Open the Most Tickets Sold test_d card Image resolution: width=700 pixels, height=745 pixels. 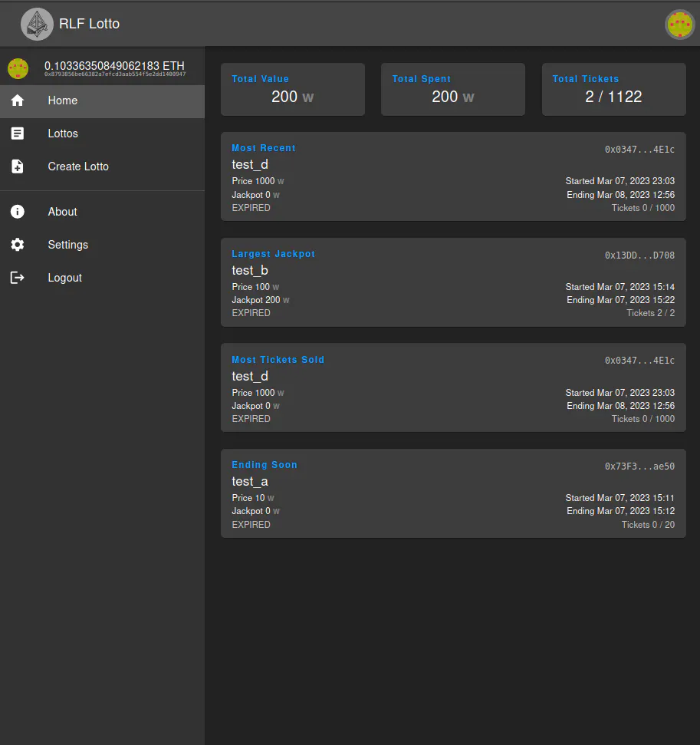(452, 387)
